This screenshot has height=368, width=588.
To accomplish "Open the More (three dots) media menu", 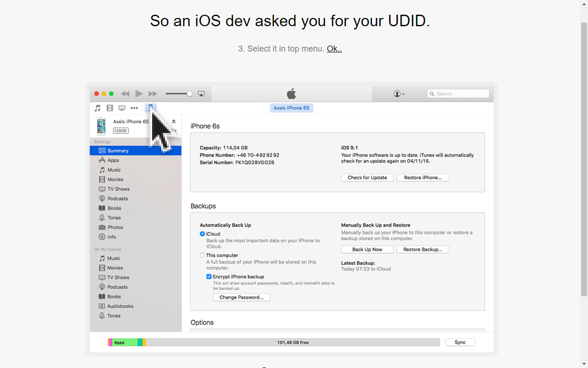I will (x=134, y=108).
